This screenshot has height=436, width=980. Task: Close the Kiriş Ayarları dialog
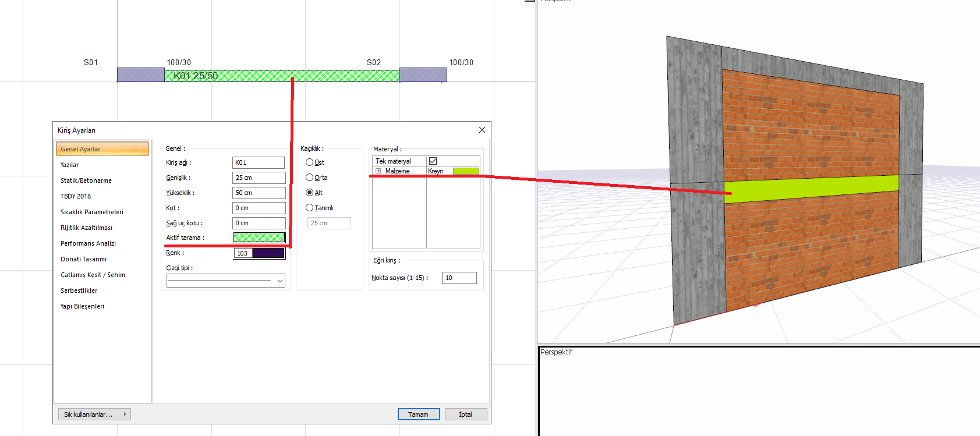[482, 130]
